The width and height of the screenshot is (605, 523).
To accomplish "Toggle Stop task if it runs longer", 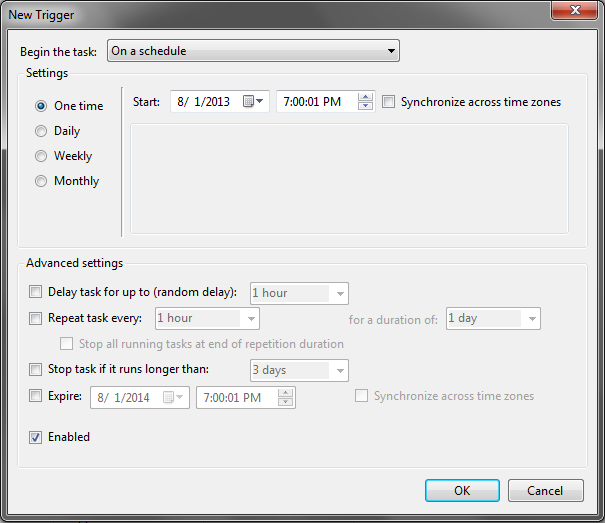I will click(x=36, y=371).
